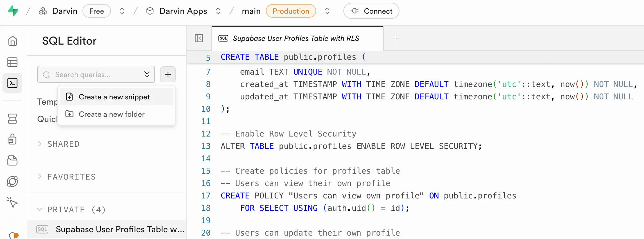Click the main branch name
Screen dimensions: 644x239
pos(251,11)
